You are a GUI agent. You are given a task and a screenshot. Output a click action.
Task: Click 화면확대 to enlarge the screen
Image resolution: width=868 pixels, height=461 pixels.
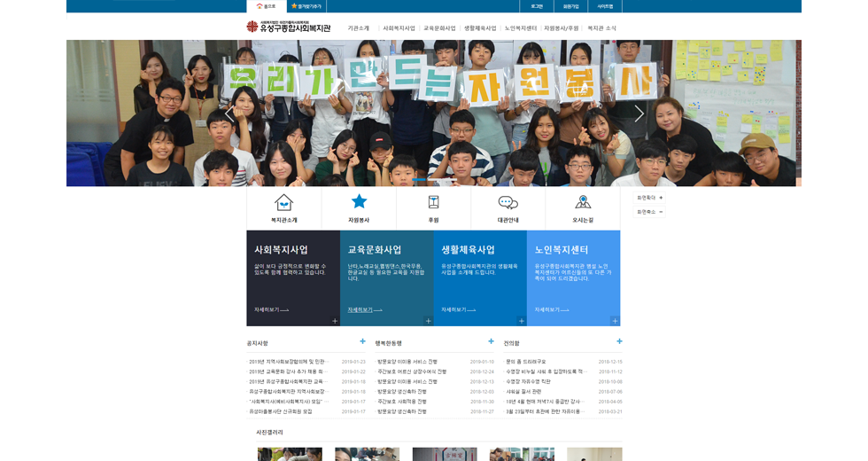click(649, 198)
